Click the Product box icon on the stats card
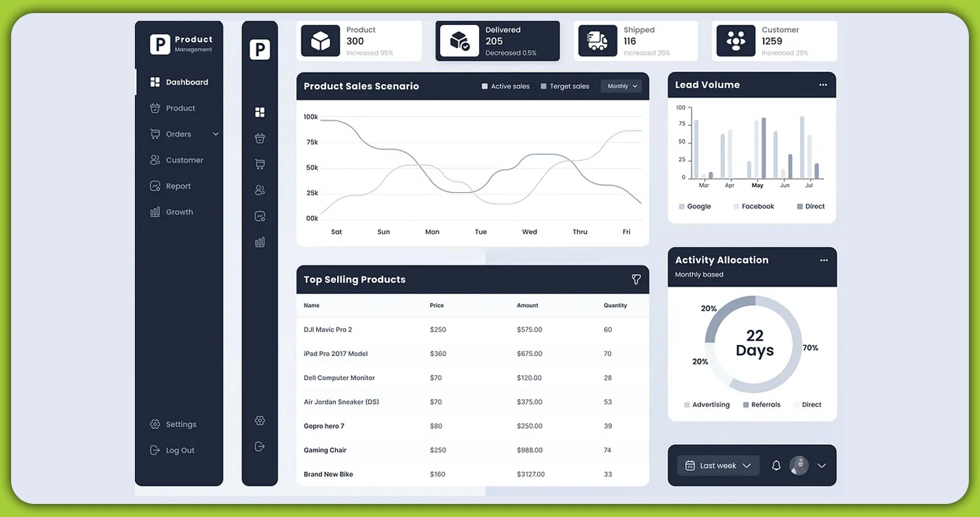The image size is (980, 517). (319, 40)
